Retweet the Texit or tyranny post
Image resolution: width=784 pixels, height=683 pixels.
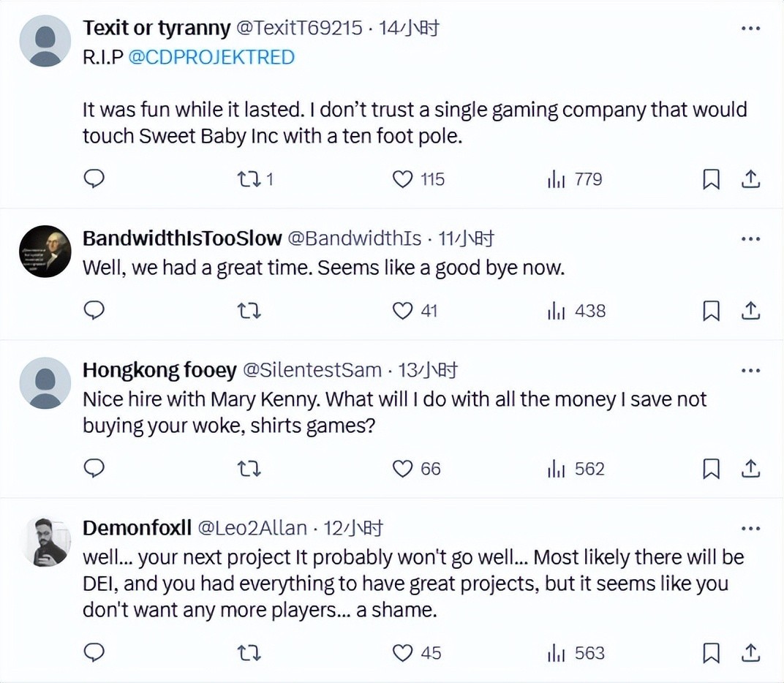point(249,179)
